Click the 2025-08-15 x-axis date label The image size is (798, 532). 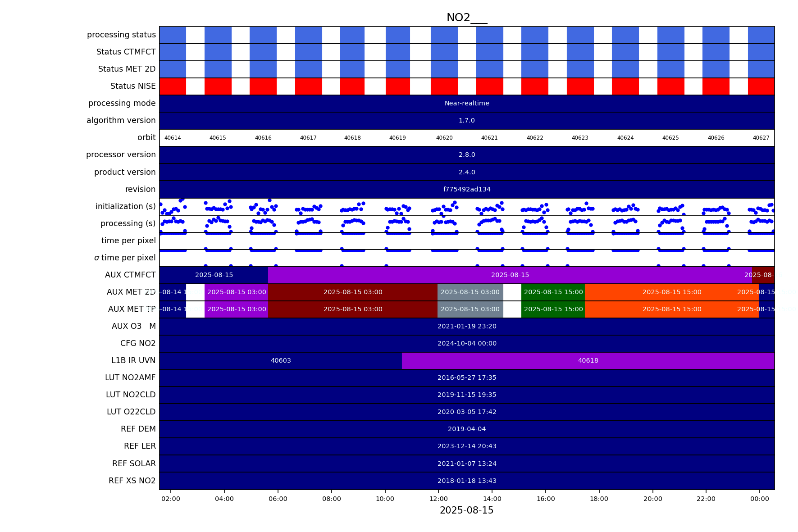tap(466, 510)
